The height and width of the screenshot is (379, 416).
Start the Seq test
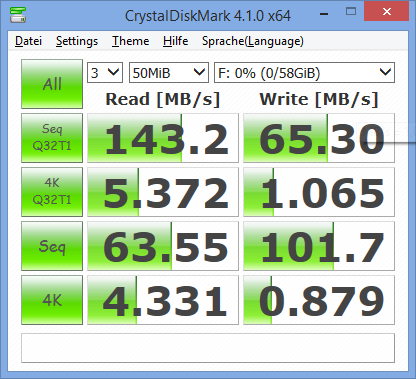click(x=52, y=246)
